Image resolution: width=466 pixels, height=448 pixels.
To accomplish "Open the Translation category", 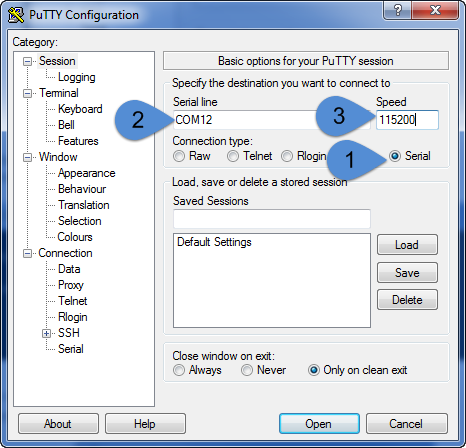I will pyautogui.click(x=83, y=205).
